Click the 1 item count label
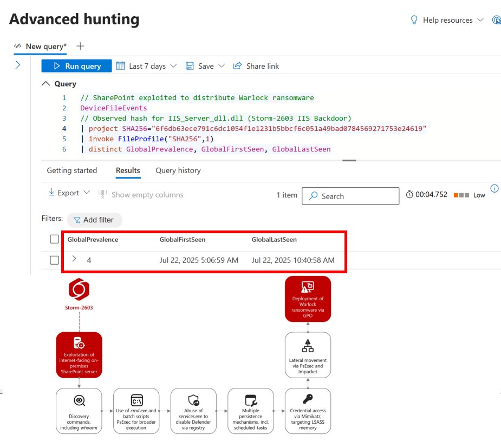501x448 pixels. click(x=287, y=195)
